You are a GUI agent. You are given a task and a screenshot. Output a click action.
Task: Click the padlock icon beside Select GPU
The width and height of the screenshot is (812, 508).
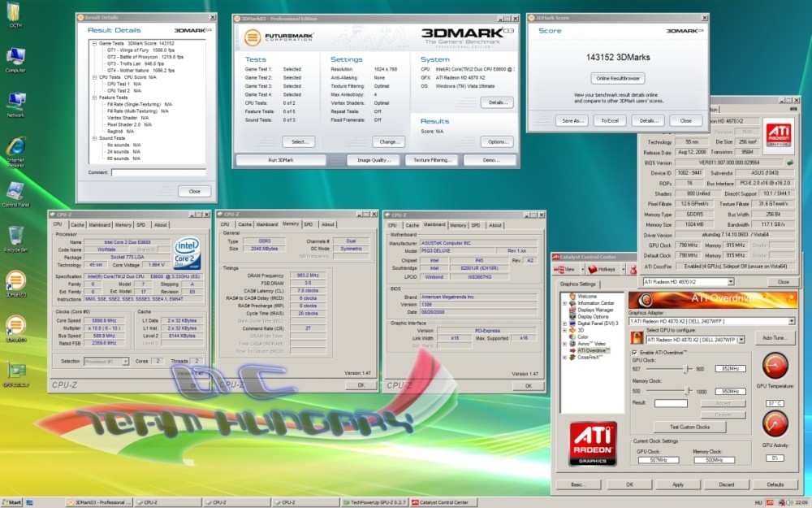click(637, 338)
